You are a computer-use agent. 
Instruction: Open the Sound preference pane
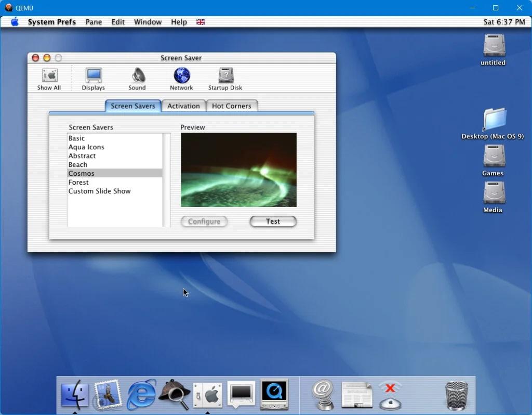[x=137, y=79]
